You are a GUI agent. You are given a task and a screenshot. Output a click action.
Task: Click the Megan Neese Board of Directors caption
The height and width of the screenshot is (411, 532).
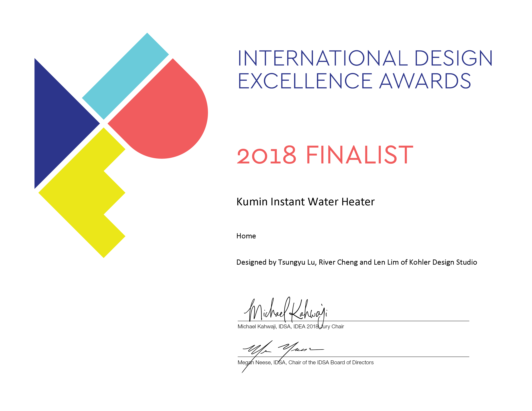[x=305, y=362]
